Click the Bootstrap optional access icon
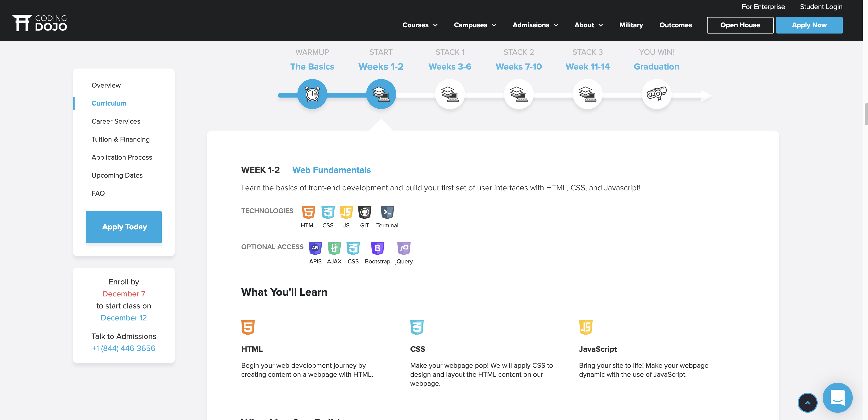This screenshot has height=420, width=868. 377,248
